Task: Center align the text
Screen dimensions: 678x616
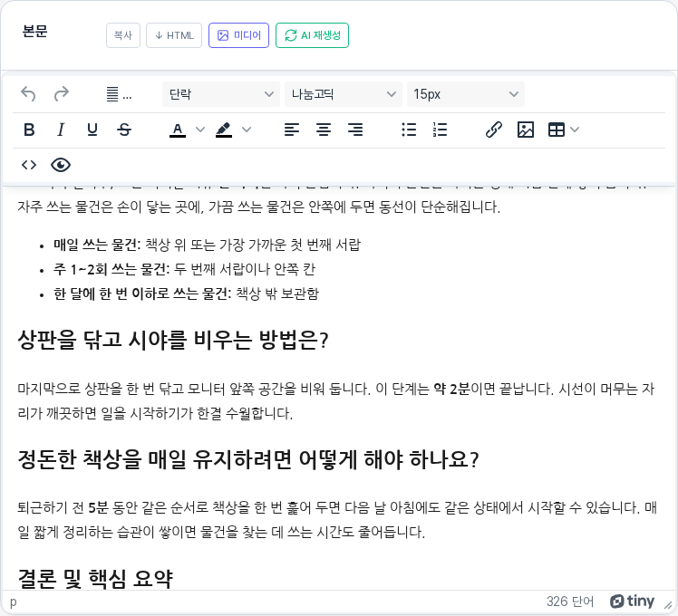Action: click(324, 130)
